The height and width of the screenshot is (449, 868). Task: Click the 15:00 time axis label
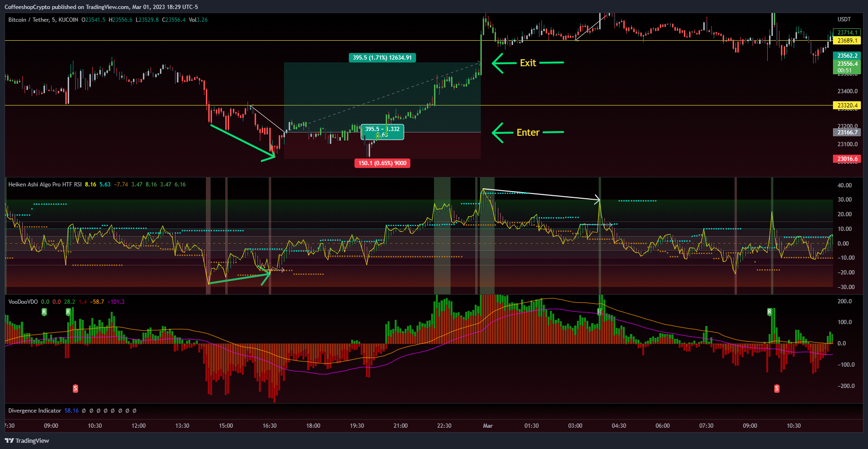point(226,426)
